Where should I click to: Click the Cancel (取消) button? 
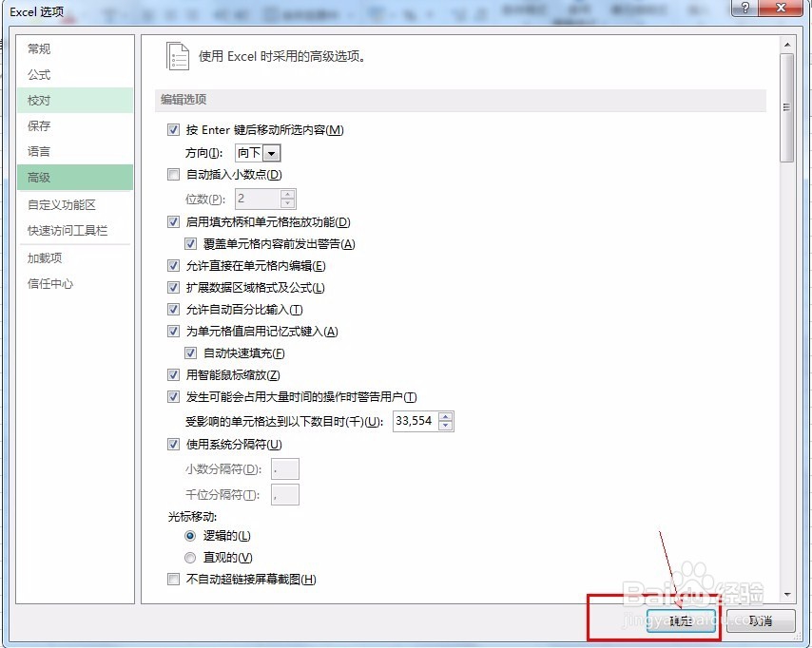click(759, 620)
